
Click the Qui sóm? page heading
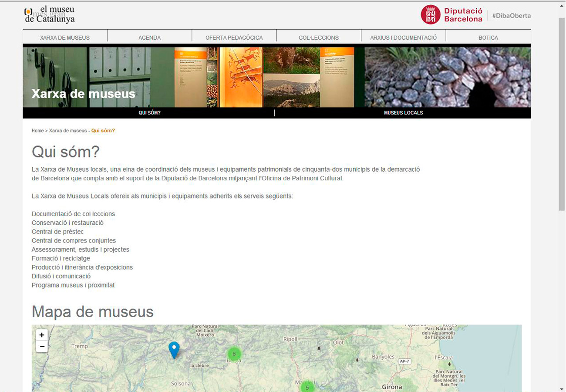[x=66, y=152]
